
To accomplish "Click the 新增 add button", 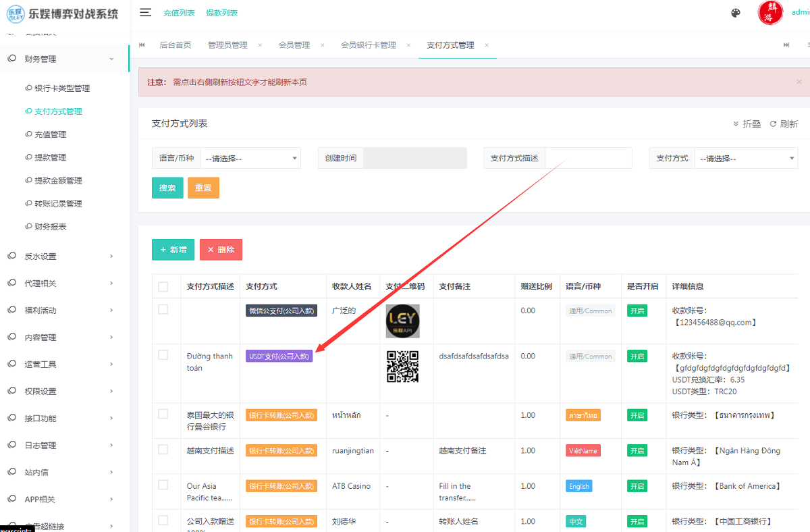I will pos(173,249).
